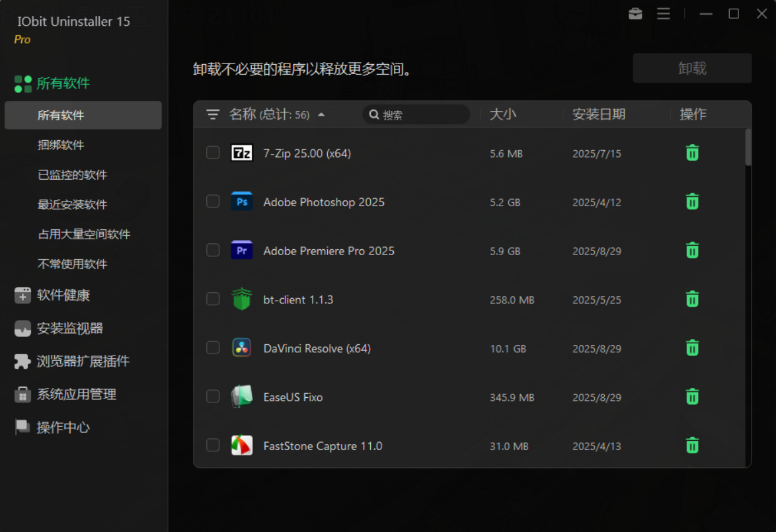Click the 10.1 GB size value
This screenshot has width=776, height=532.
point(508,349)
